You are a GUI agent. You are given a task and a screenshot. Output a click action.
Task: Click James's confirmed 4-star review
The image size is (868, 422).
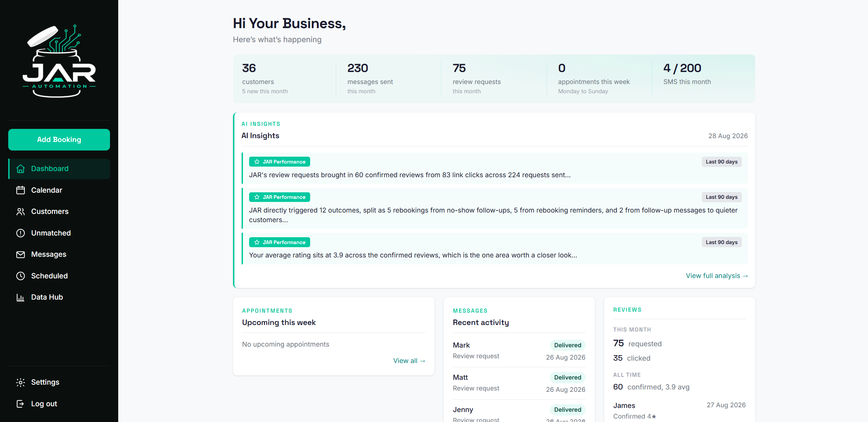tap(679, 411)
